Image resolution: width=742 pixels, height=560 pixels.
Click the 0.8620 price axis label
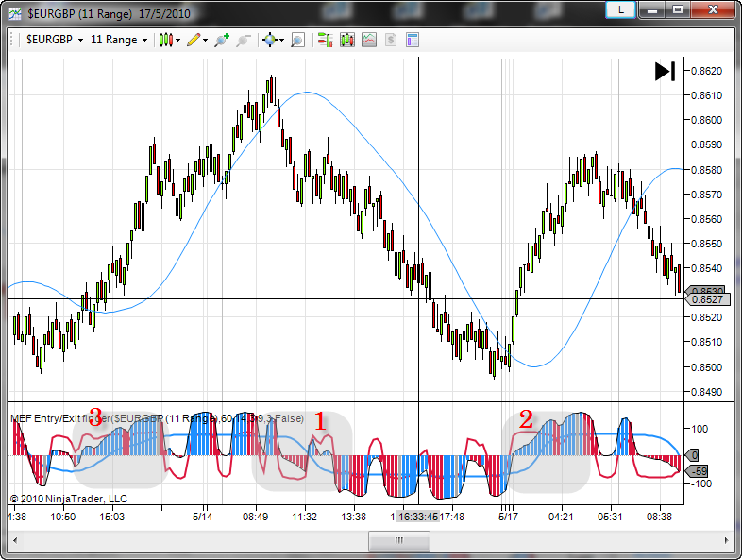(x=706, y=71)
